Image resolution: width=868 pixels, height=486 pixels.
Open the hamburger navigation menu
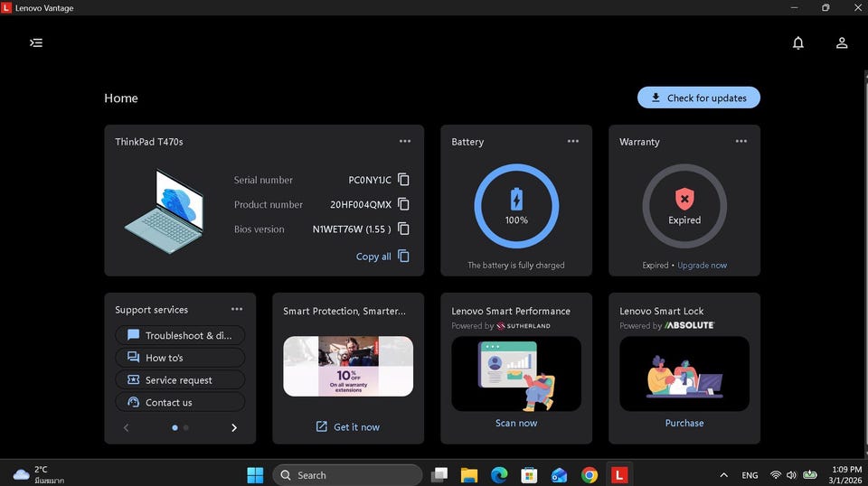[36, 42]
